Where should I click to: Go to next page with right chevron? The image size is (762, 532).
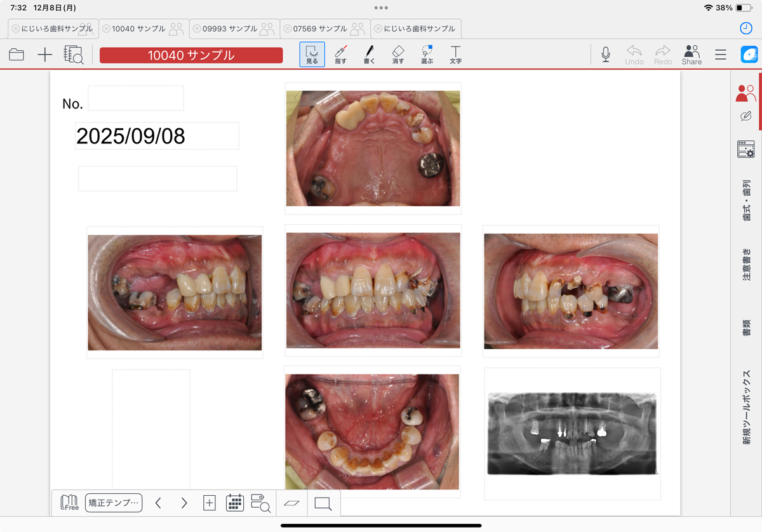click(x=184, y=503)
